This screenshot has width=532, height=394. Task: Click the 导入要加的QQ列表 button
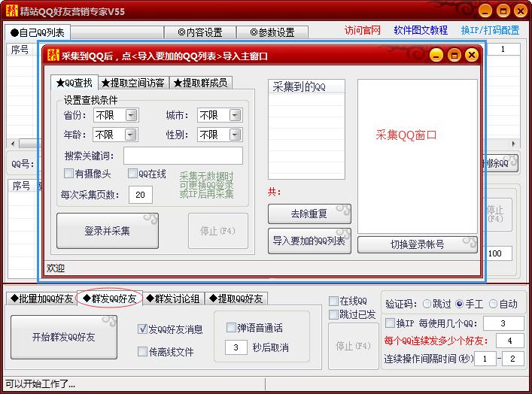pos(309,241)
